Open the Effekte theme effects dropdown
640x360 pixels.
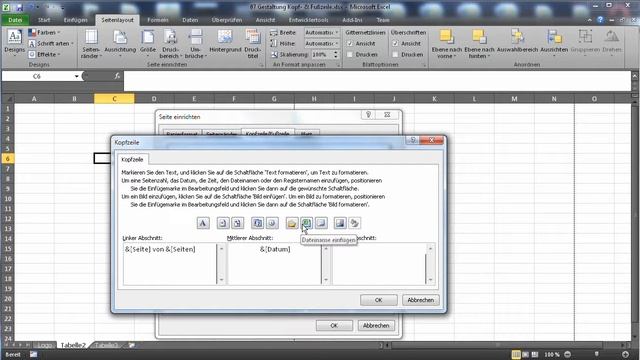44,54
